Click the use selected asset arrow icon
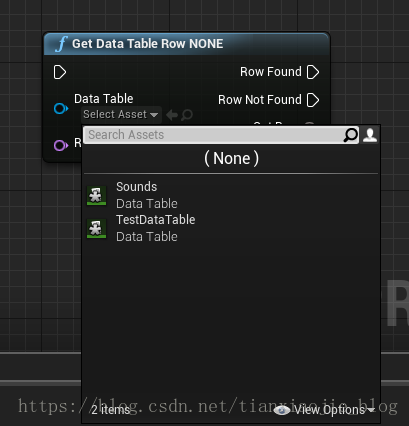Image resolution: width=409 pixels, height=426 pixels. point(172,115)
